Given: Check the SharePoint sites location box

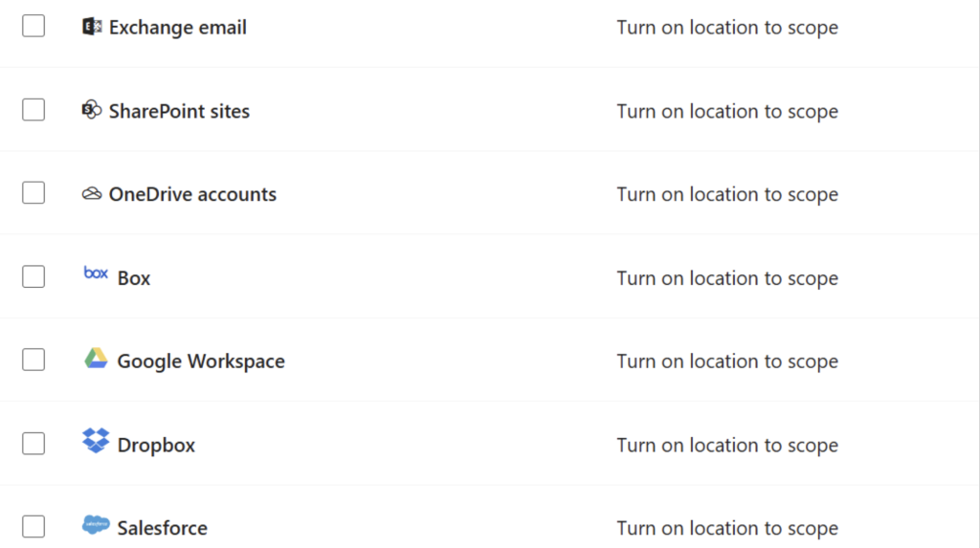Looking at the screenshot, I should [33, 110].
